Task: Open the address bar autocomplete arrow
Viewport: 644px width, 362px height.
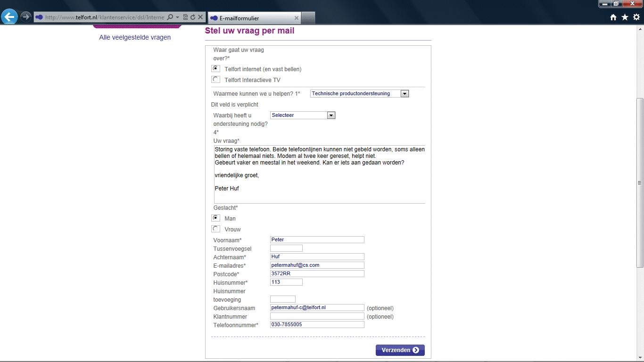Action: point(177,17)
